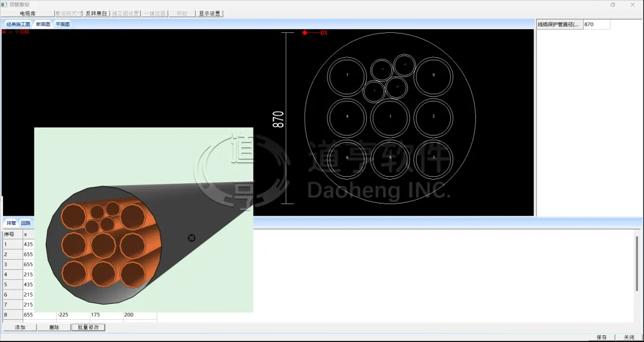Image resolution: width=644 pixels, height=342 pixels.
Task: Click the 批量修改 batch modify button
Action: click(x=88, y=327)
